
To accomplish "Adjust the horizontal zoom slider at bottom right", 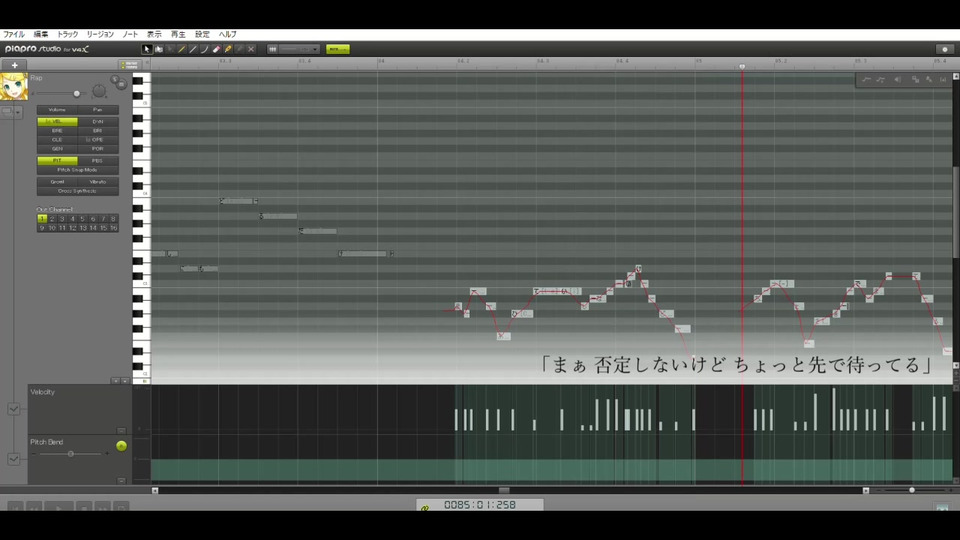I will tap(912, 490).
